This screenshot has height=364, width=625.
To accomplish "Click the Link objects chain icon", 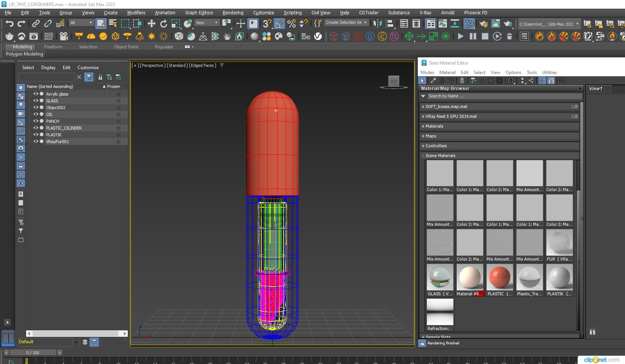I will click(36, 23).
